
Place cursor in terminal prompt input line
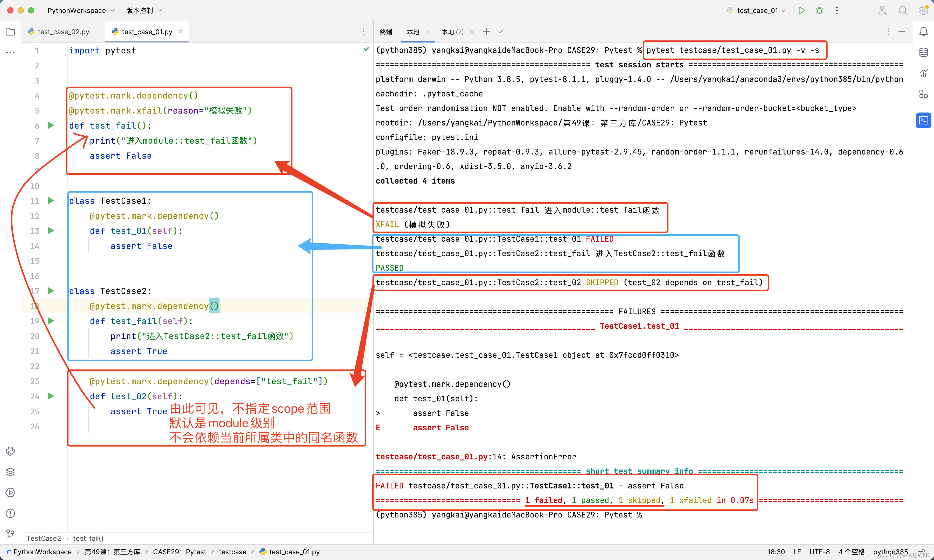[x=509, y=515]
